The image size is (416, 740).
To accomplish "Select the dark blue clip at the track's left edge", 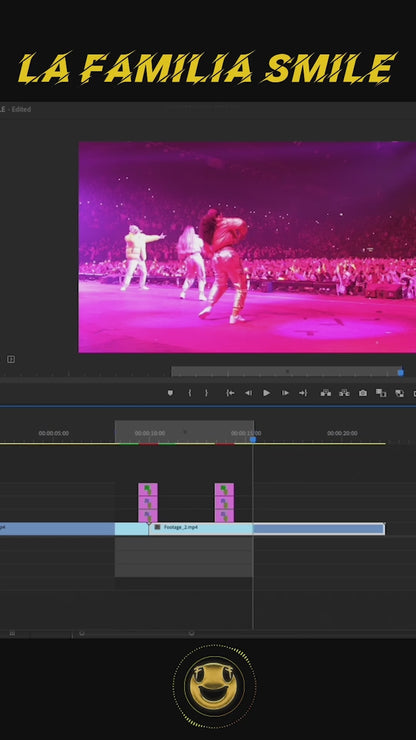I will point(57,528).
